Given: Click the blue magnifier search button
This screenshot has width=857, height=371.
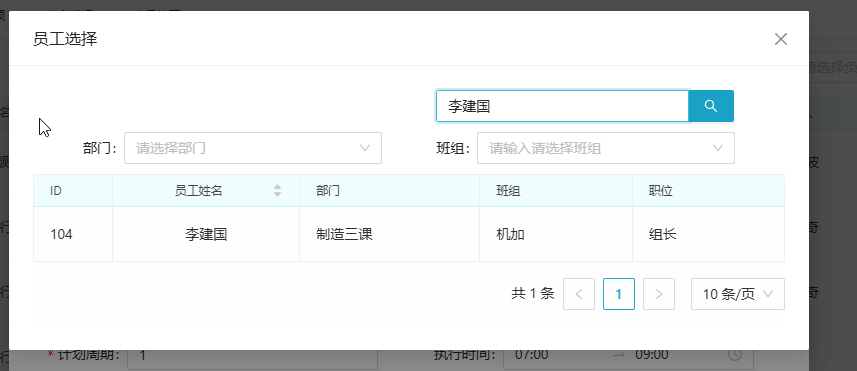Looking at the screenshot, I should tap(711, 106).
